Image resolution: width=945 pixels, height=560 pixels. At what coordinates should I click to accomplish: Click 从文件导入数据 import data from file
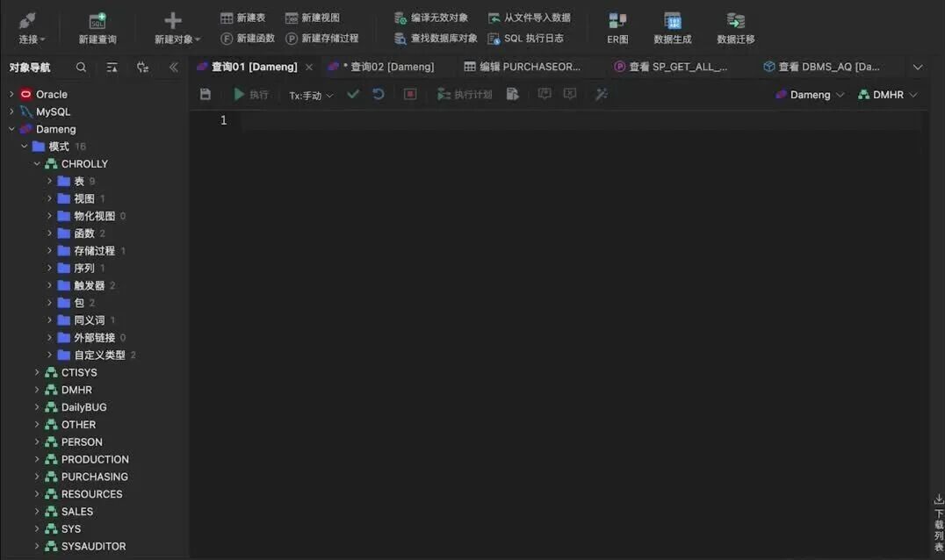click(529, 18)
